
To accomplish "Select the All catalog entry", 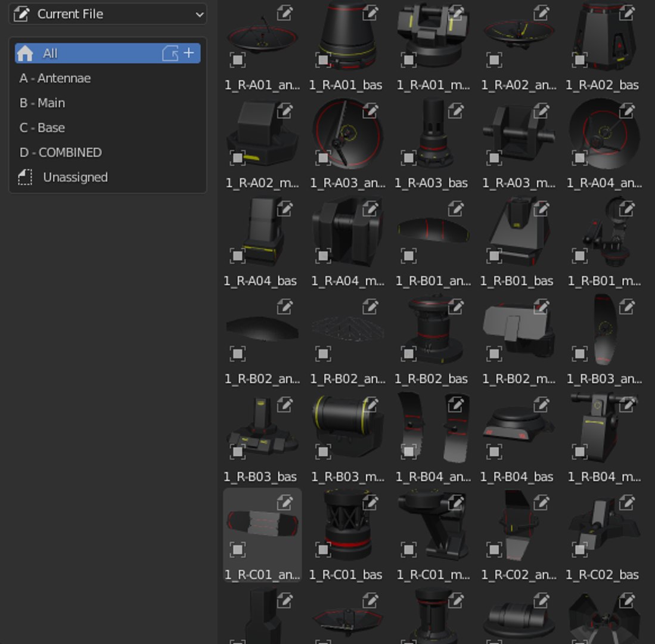I will point(108,54).
